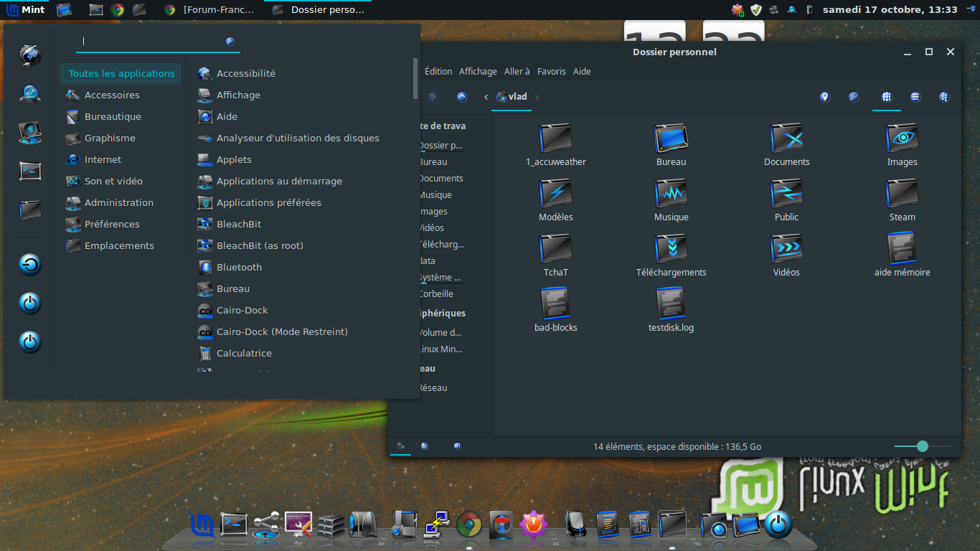Switch to compact view in file manager
The image size is (980, 551).
coord(944,97)
